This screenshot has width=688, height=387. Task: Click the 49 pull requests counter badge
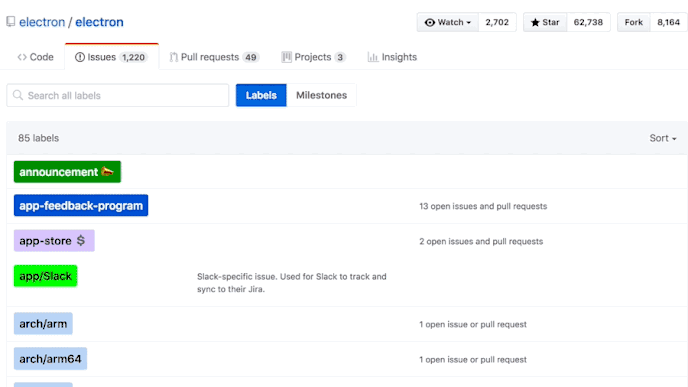pos(251,57)
